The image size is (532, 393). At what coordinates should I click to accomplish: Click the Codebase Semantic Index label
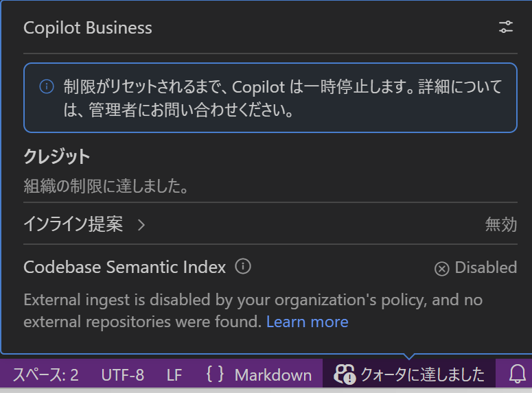pyautogui.click(x=124, y=267)
